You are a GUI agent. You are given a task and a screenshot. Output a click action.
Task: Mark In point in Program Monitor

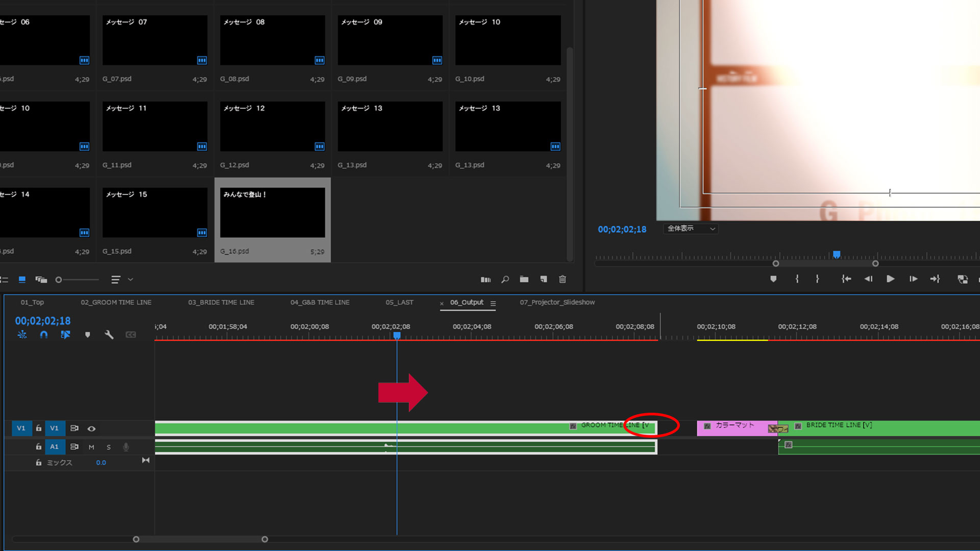coord(797,279)
